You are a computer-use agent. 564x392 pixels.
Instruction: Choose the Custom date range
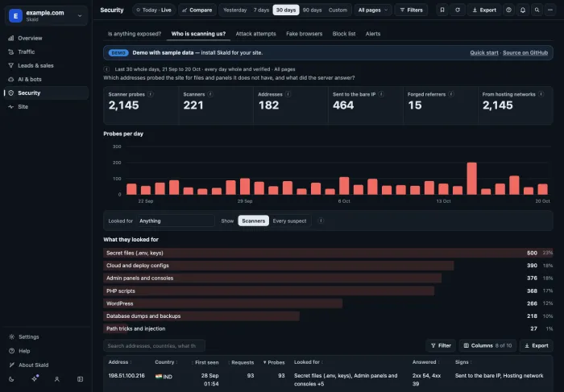pos(338,10)
